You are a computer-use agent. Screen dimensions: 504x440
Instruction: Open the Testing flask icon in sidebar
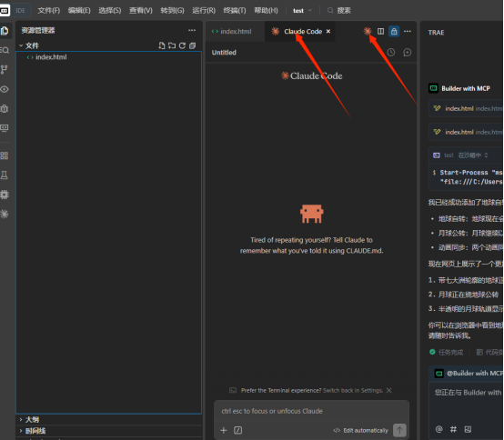[x=5, y=175]
